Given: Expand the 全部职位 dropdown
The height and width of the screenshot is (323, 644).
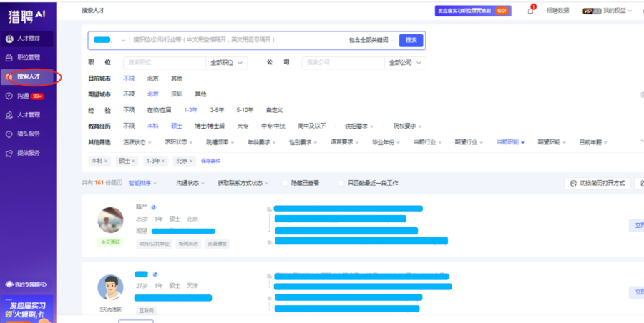Looking at the screenshot, I should [x=227, y=63].
